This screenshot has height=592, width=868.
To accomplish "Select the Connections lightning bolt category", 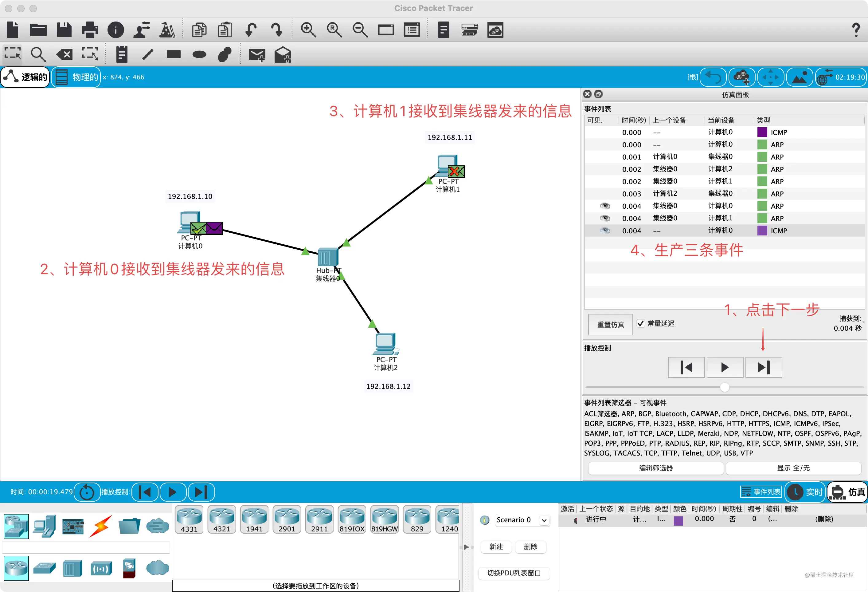I will tap(101, 526).
